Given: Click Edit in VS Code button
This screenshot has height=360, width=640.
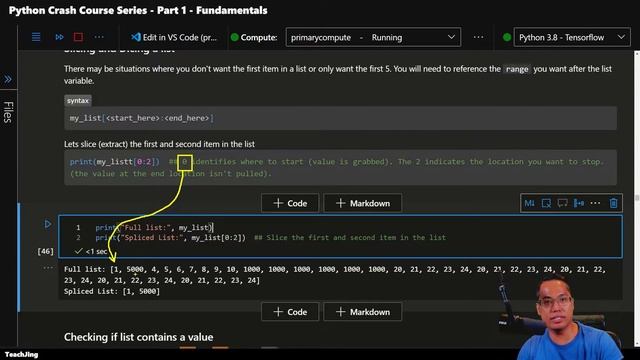Looking at the screenshot, I should [174, 37].
